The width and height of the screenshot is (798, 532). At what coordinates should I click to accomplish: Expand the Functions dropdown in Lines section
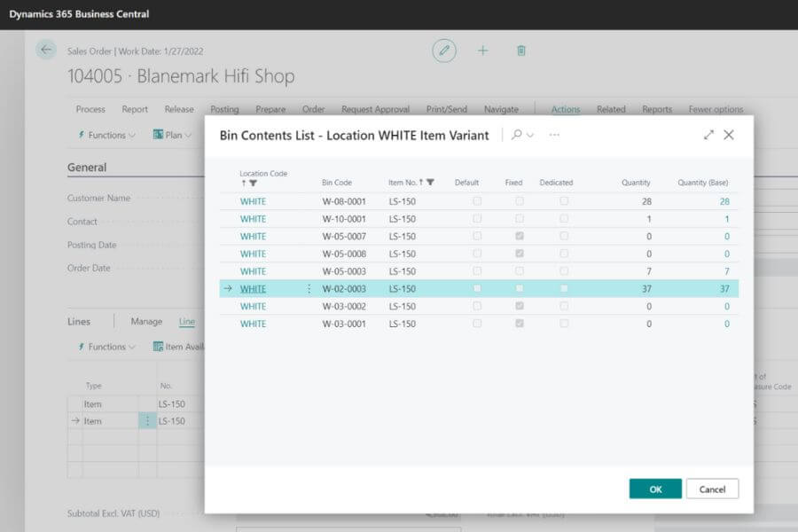click(x=132, y=347)
